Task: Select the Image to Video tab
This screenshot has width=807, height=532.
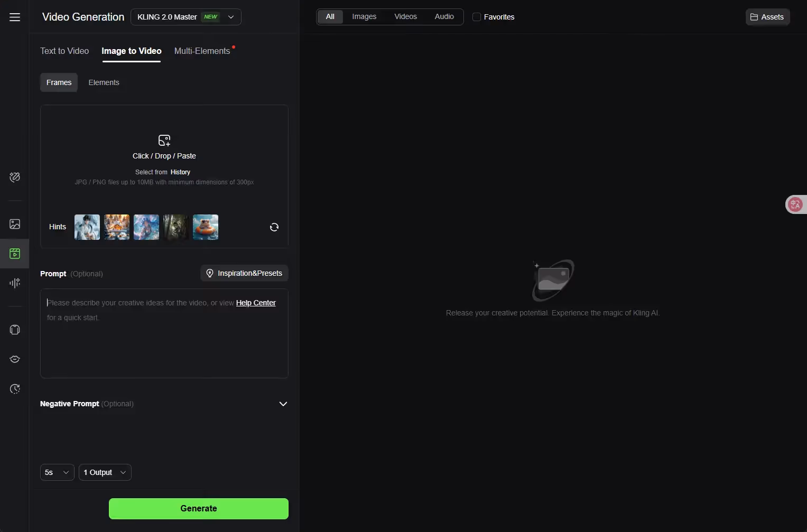Action: point(132,51)
